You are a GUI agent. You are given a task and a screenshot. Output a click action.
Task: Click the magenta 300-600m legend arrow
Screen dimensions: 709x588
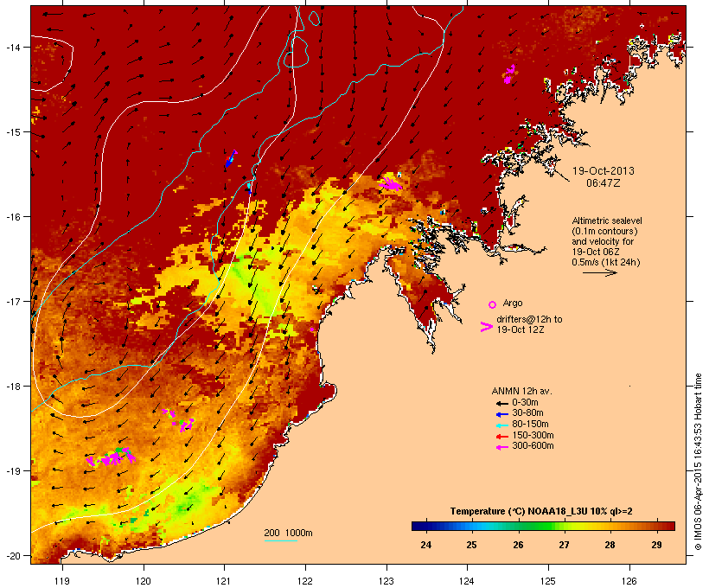click(501, 447)
